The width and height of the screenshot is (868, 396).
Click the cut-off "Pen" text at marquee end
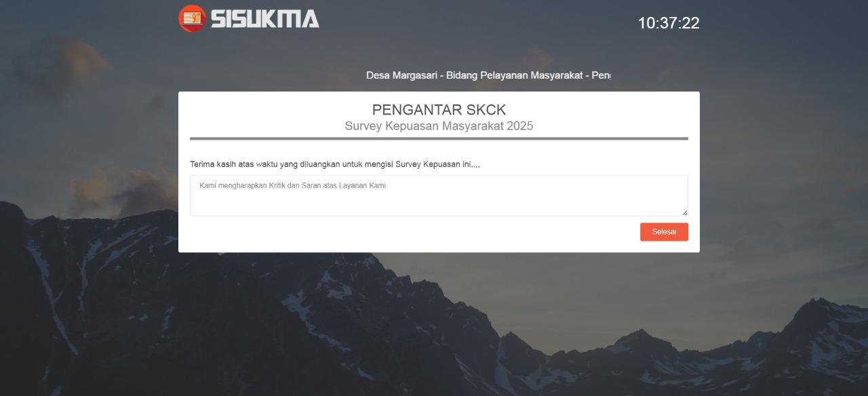pyautogui.click(x=601, y=75)
